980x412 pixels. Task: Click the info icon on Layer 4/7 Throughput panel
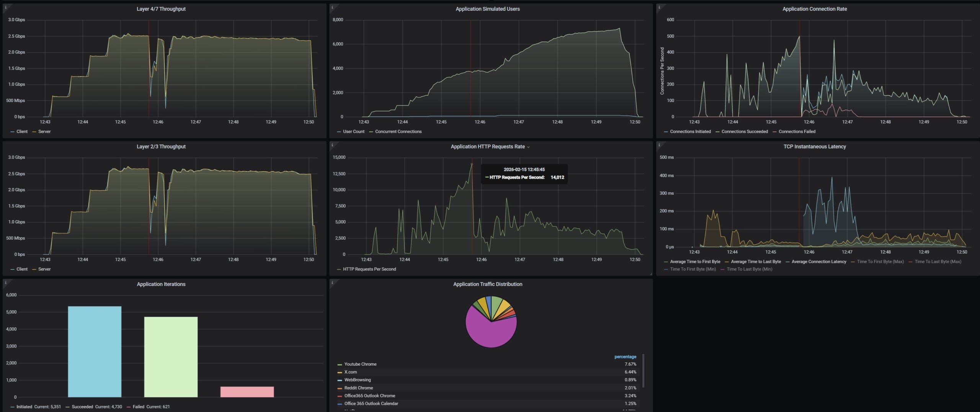pos(5,7)
